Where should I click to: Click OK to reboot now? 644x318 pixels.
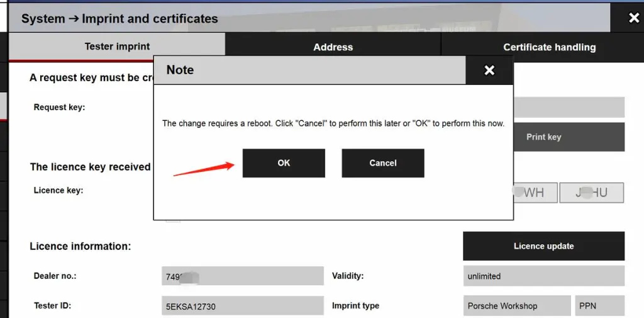(x=284, y=163)
